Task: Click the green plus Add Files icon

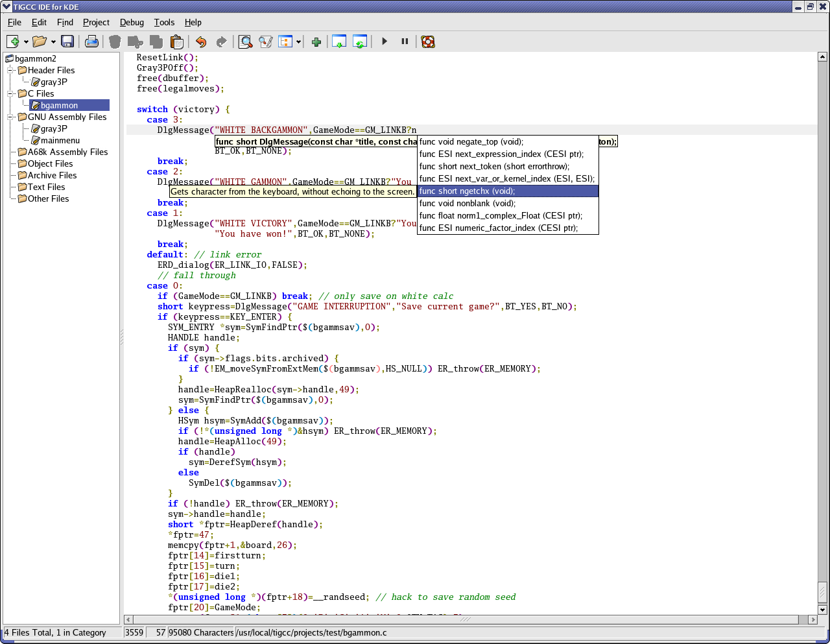Action: pos(316,42)
